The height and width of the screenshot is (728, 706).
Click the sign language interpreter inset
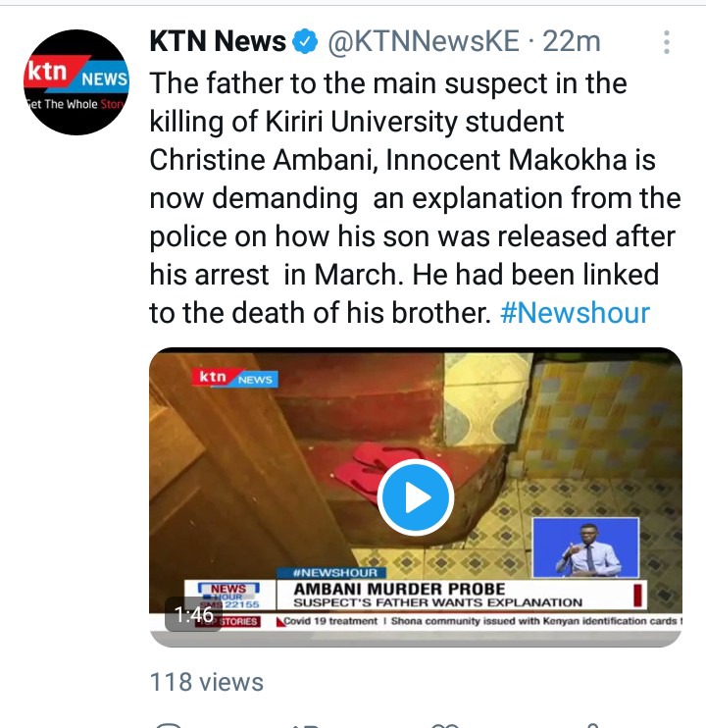(585, 547)
